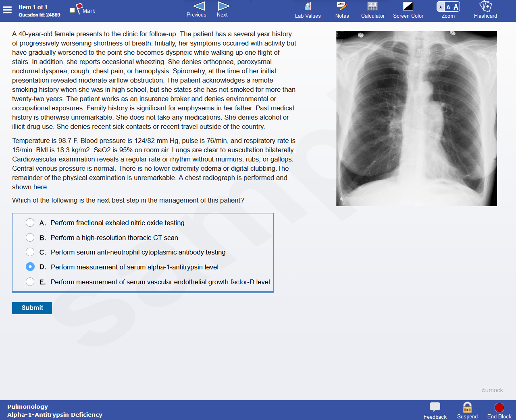
Task: Set medium Zoom text size
Action: (448, 7)
